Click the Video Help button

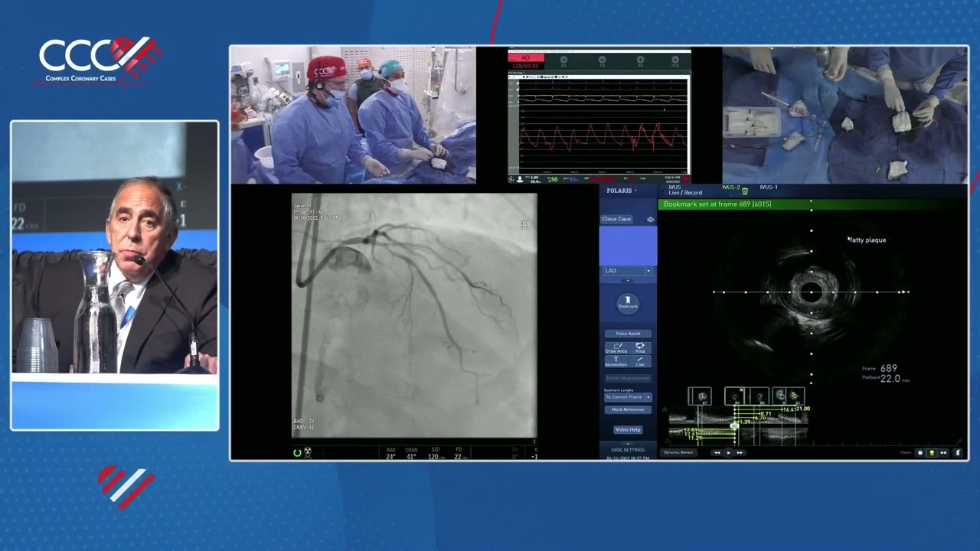pyautogui.click(x=628, y=429)
